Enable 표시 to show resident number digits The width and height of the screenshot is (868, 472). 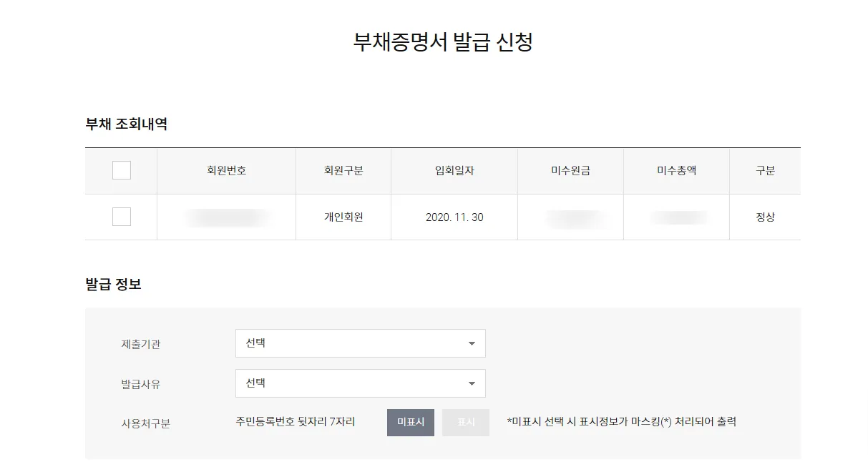(x=465, y=422)
